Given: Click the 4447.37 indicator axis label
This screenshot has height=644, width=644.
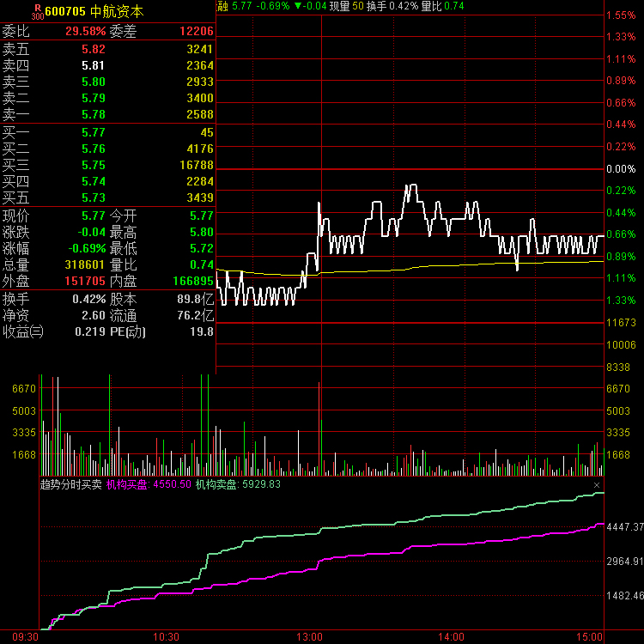Looking at the screenshot, I should [625, 527].
